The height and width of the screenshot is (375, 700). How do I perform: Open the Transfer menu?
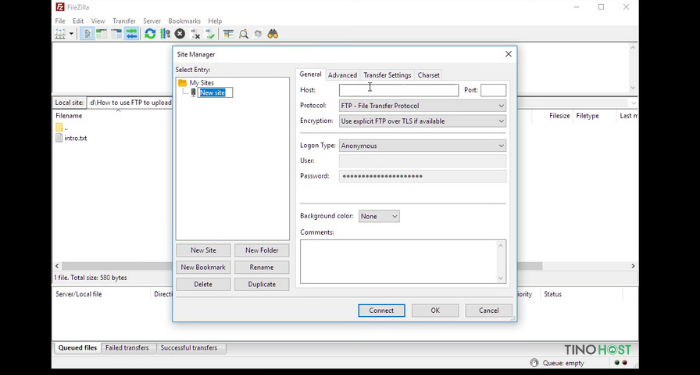[124, 21]
